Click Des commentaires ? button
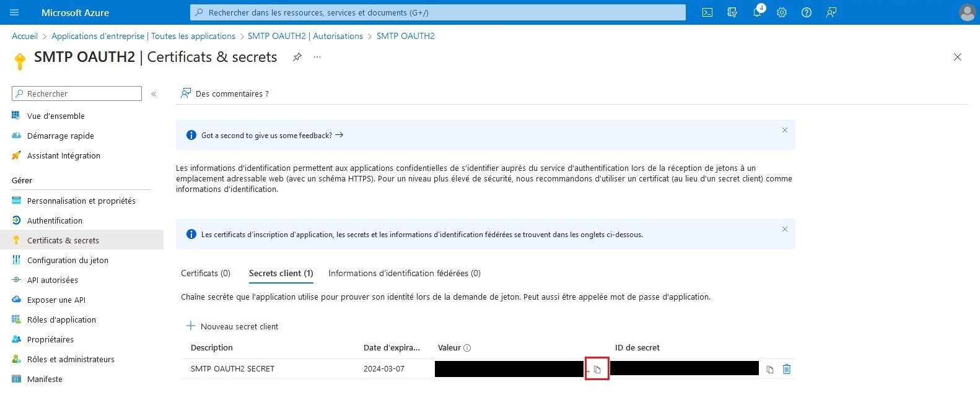This screenshot has height=395, width=980. [x=224, y=93]
